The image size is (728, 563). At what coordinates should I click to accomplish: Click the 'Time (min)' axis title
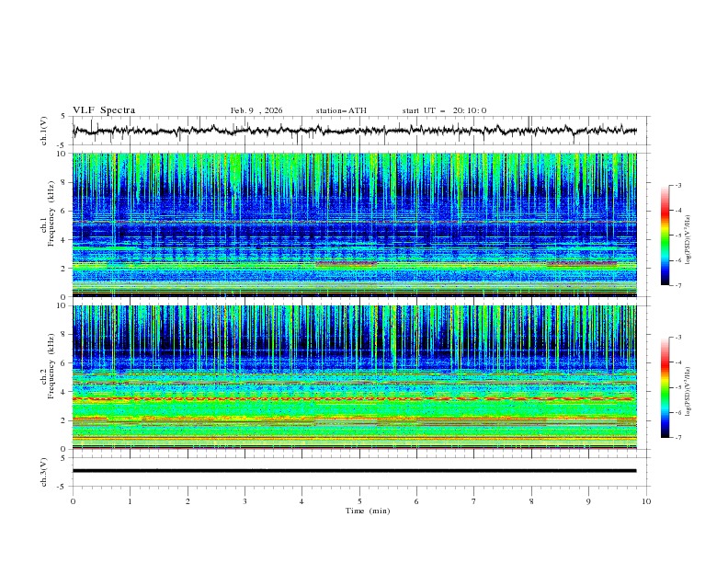point(368,511)
